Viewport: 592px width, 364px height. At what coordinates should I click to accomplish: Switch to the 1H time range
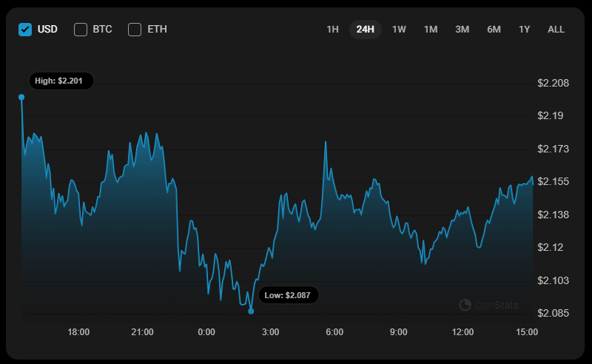tap(333, 30)
